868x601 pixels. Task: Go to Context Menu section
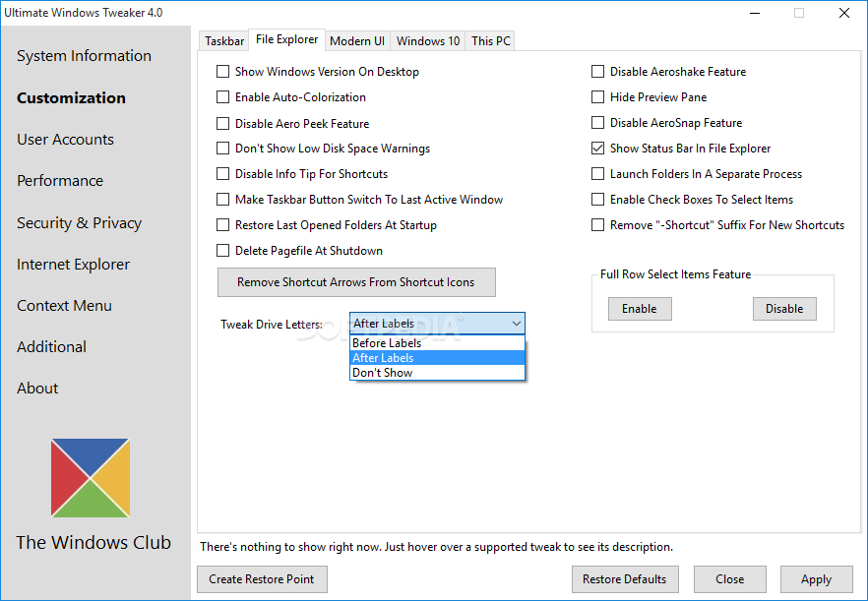click(x=64, y=306)
